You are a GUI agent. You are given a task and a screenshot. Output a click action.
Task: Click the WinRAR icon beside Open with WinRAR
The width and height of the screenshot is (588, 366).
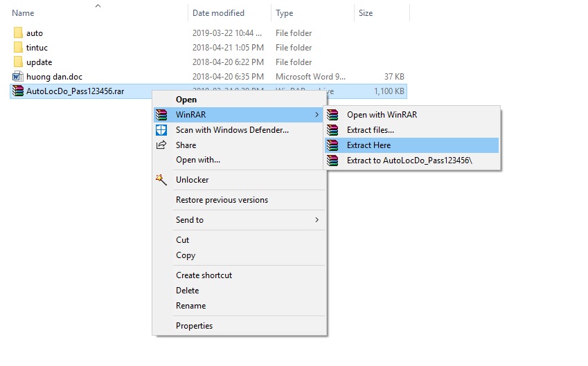tap(333, 115)
